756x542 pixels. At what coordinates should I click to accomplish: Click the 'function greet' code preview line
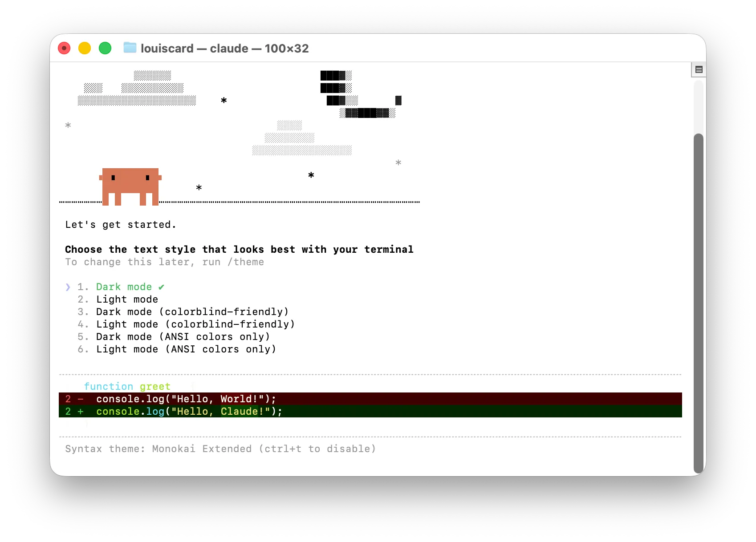coord(127,386)
